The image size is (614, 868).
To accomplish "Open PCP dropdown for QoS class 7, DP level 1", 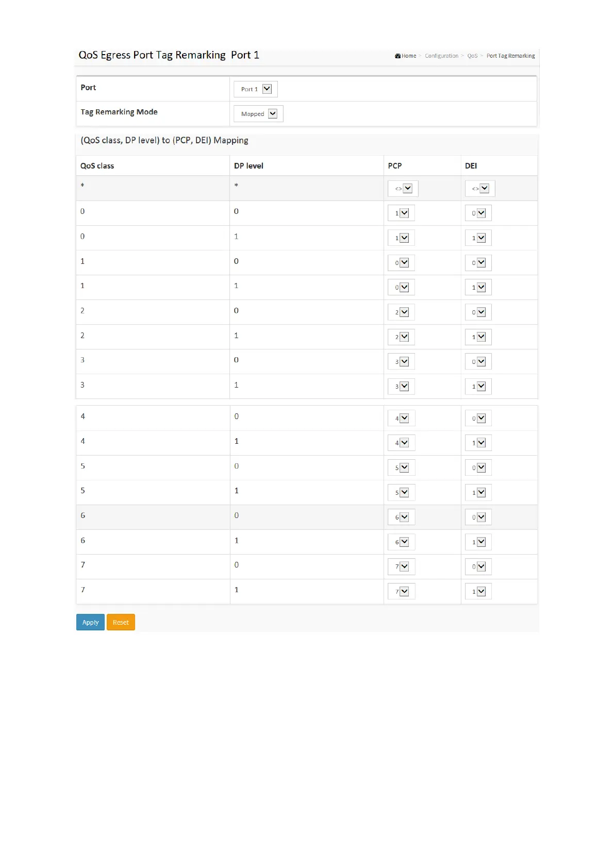I will [402, 592].
